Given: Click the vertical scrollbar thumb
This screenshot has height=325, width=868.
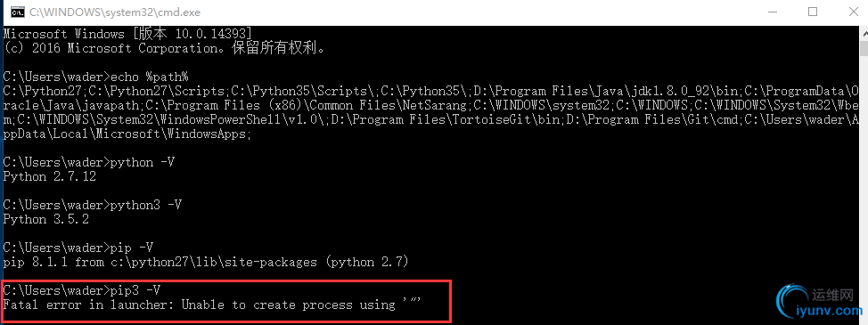Looking at the screenshot, I should click(x=864, y=50).
